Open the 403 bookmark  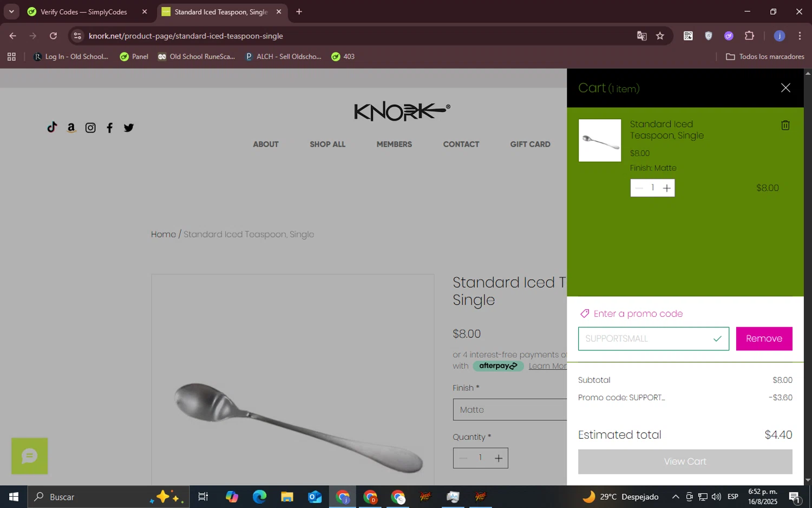[343, 56]
